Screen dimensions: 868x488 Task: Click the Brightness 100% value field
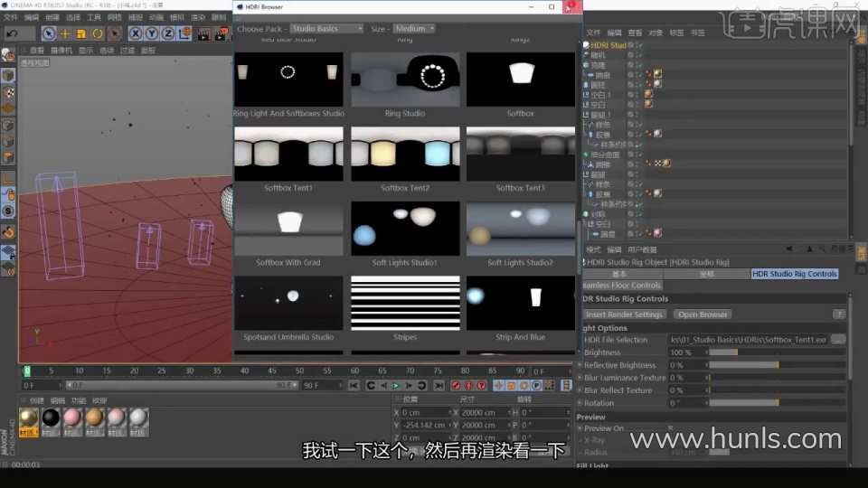pyautogui.click(x=686, y=352)
